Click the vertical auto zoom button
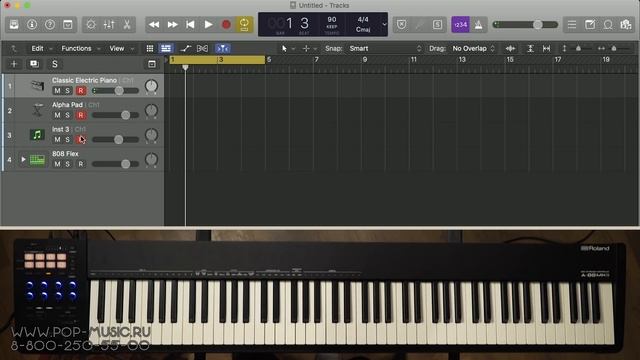640x360 pixels. point(530,48)
